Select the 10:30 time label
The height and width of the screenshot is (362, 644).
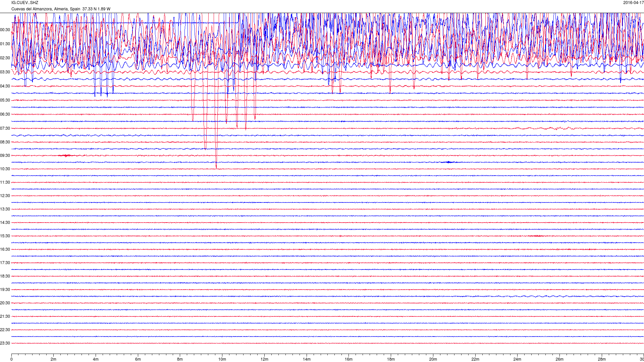click(5, 169)
